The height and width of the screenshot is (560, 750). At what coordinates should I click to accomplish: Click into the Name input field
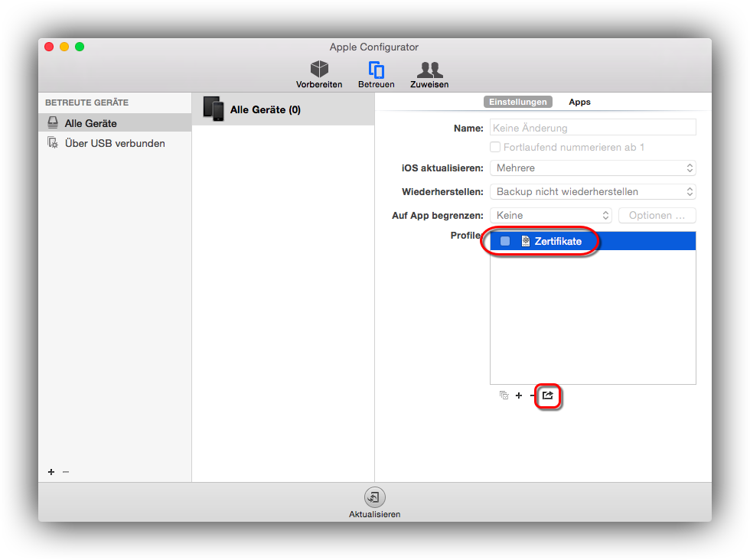point(592,128)
